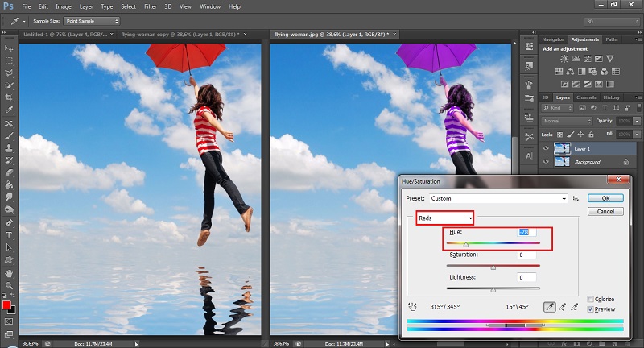Click the Lightness value input field
The image size is (644, 348).
pyautogui.click(x=526, y=277)
